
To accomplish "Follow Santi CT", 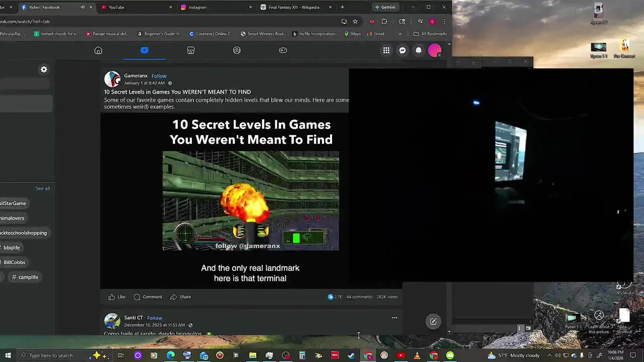I will (154, 318).
